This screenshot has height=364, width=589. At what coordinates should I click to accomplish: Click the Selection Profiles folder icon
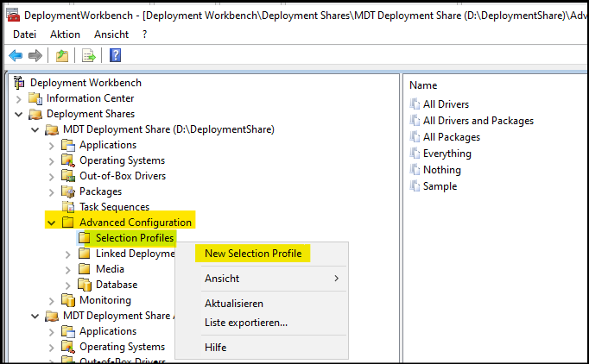point(84,238)
